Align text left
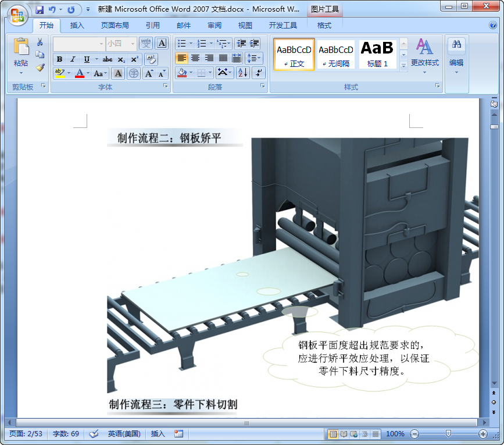The height and width of the screenshot is (445, 504). pos(182,58)
